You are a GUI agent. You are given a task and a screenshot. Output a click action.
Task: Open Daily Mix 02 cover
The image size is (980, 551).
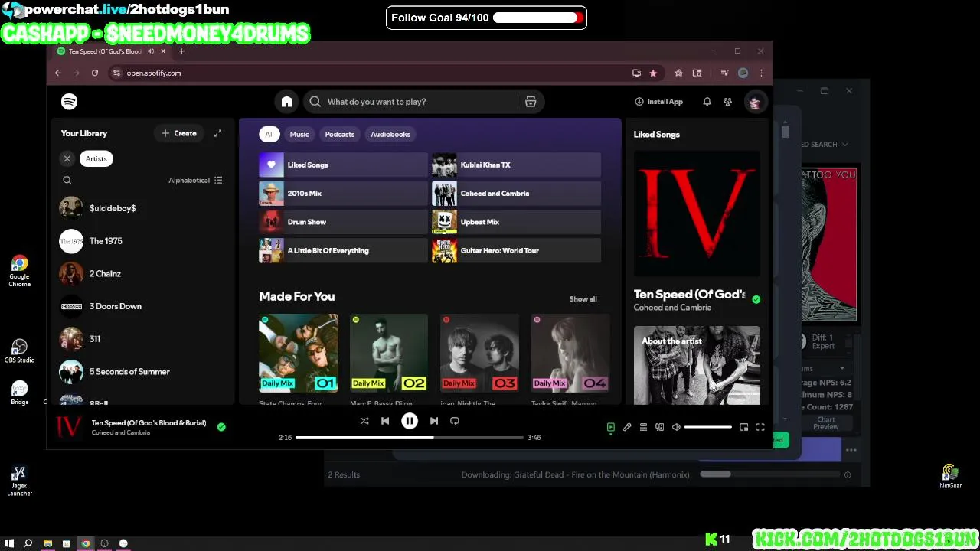389,353
